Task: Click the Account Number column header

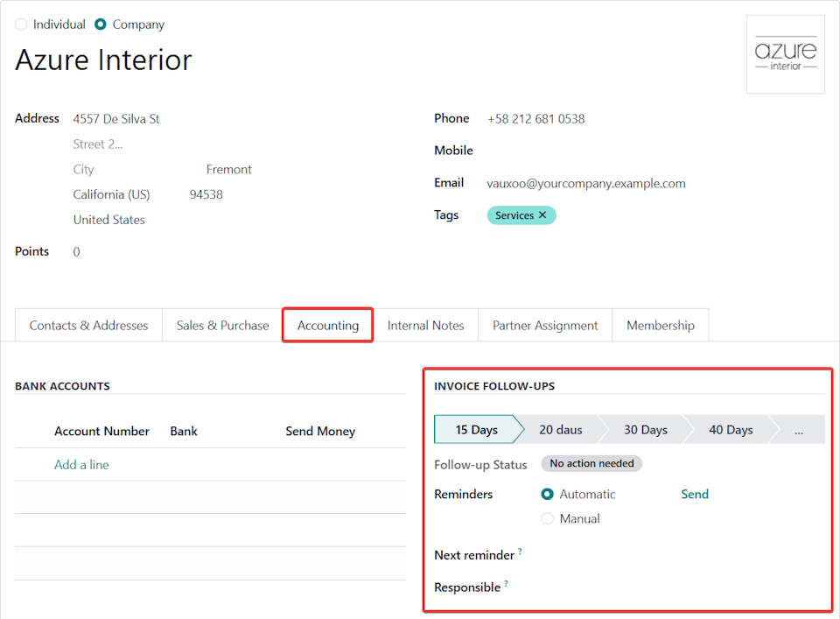Action: (101, 432)
